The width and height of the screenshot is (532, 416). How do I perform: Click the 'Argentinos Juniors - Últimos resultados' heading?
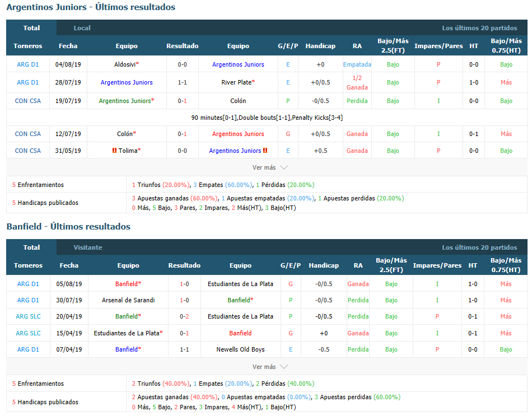point(91,7)
